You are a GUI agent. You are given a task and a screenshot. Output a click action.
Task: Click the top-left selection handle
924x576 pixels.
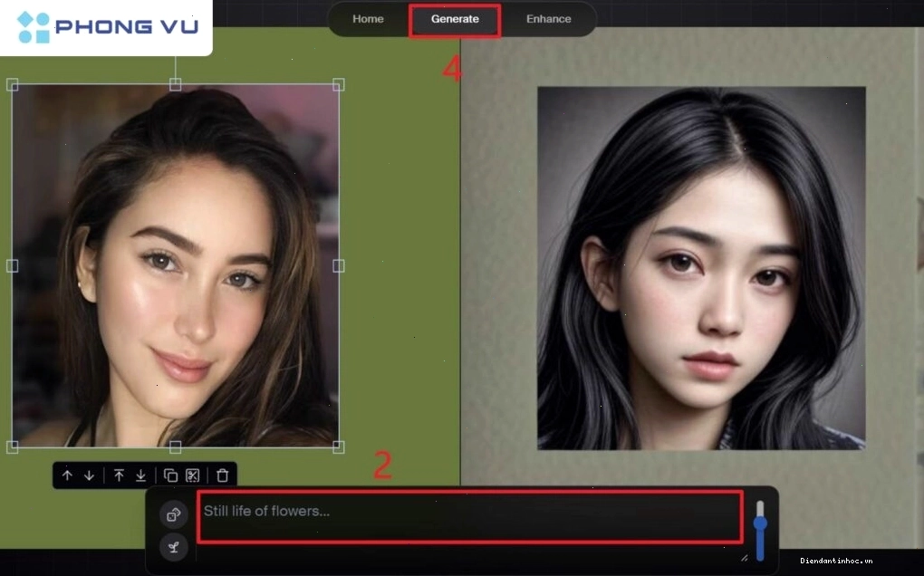pyautogui.click(x=13, y=85)
